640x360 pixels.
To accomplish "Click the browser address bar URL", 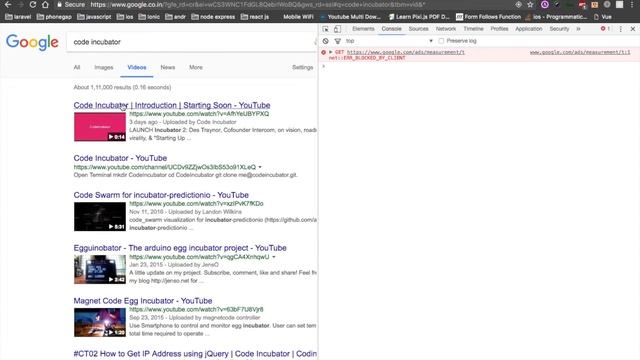I will click(x=258, y=4).
